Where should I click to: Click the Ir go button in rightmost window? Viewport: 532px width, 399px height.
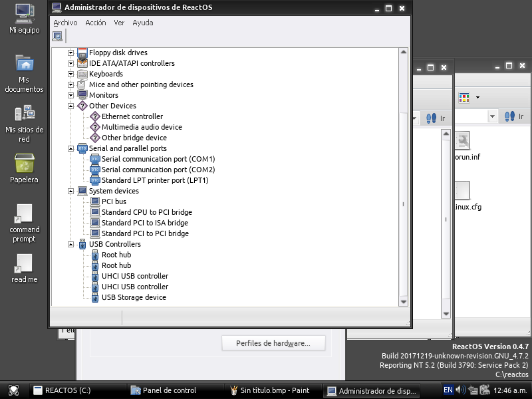(x=514, y=117)
